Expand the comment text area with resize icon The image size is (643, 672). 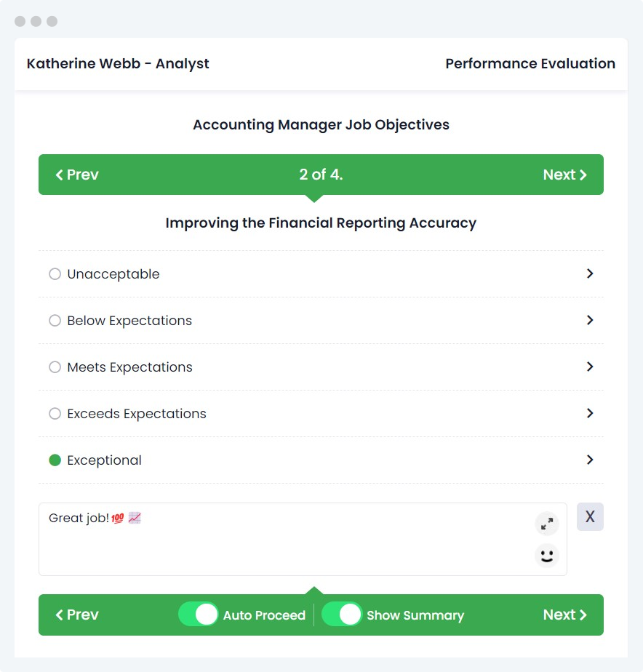(546, 524)
